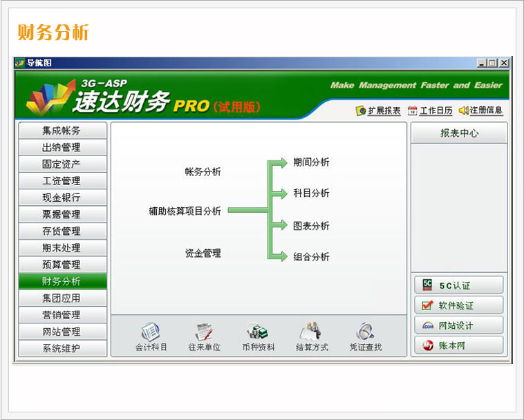This screenshot has height=420, width=524.
Task: Open the 扩展报表 link
Action: tap(384, 111)
